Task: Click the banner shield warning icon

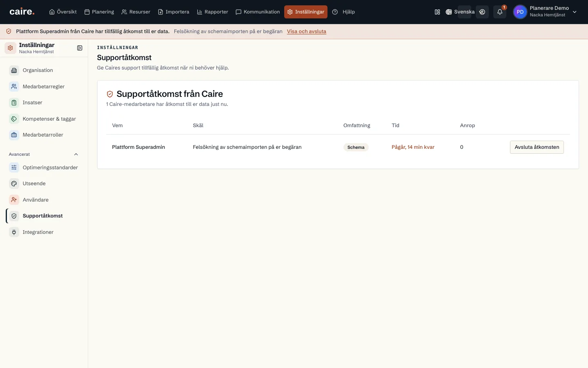Action: point(9,31)
